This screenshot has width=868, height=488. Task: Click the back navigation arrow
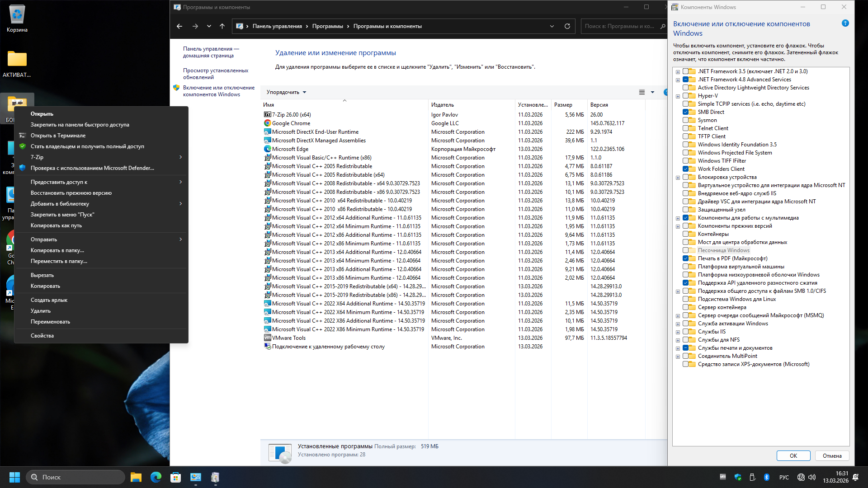click(x=179, y=26)
